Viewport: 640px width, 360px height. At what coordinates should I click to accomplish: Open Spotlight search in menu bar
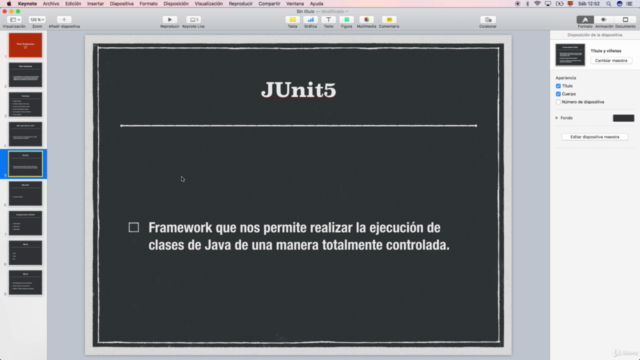click(x=608, y=4)
